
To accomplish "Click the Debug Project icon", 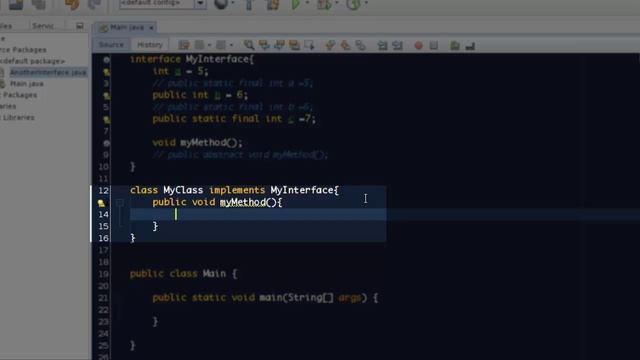I will tap(324, 4).
